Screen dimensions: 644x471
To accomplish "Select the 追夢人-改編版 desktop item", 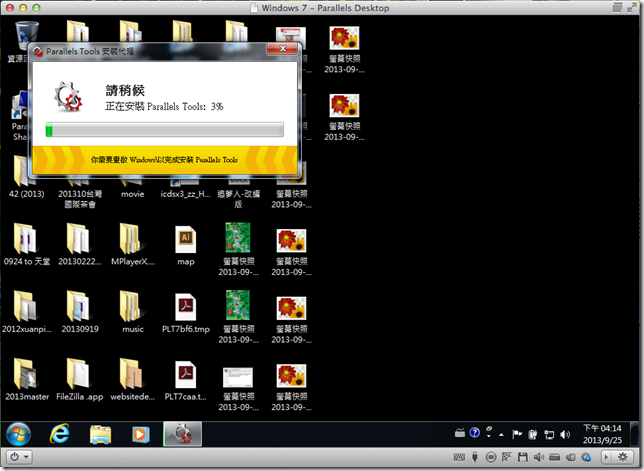I will (239, 194).
